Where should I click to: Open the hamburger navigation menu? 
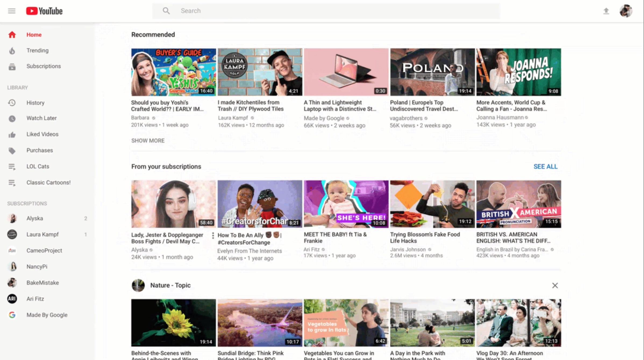pyautogui.click(x=11, y=10)
